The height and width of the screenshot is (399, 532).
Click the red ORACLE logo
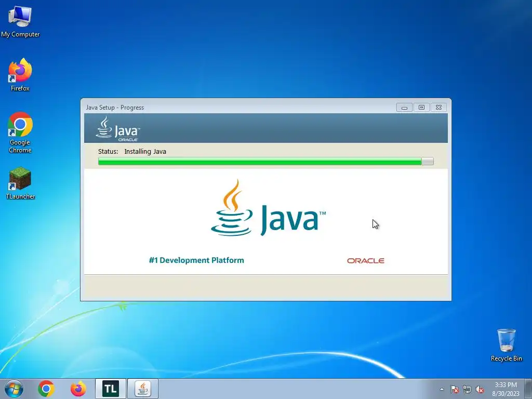[366, 261]
